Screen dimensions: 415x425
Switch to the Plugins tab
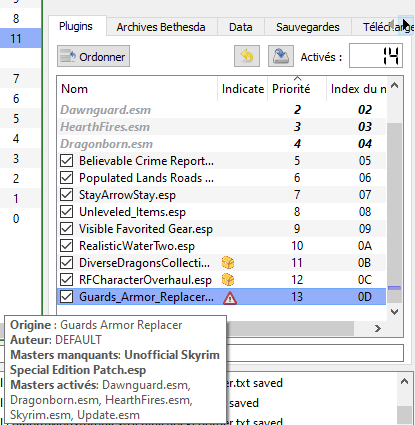point(76,26)
